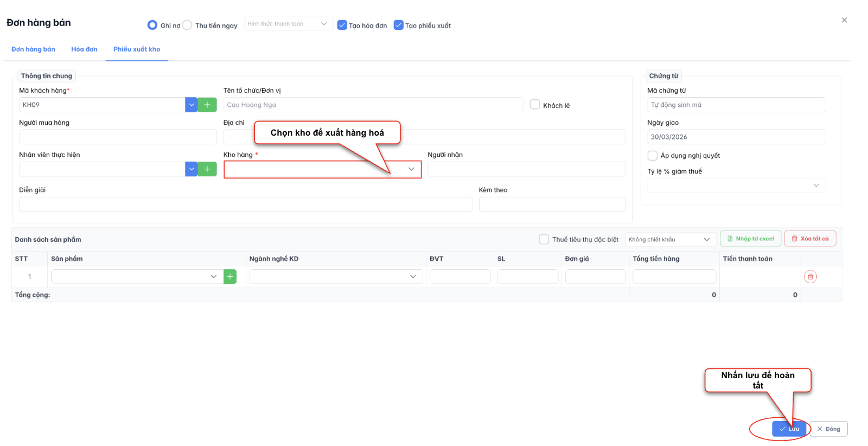Click green plus button in Sản phẩm row
Viewport: 868px width, 446px height.
click(x=230, y=277)
